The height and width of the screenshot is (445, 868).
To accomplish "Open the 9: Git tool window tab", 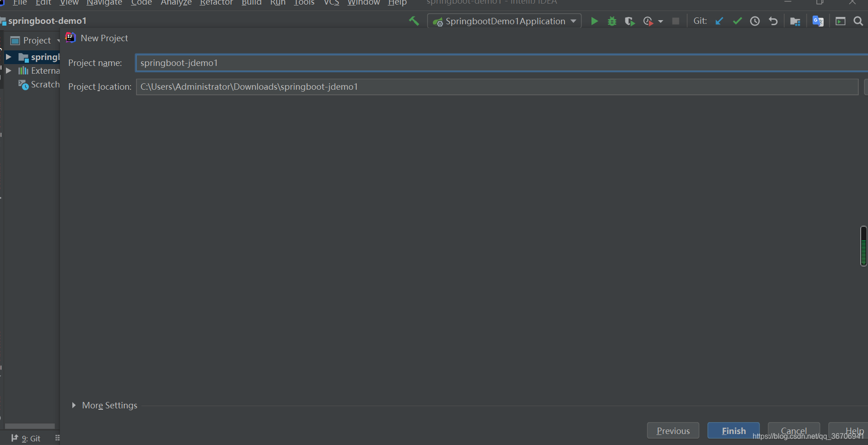I will pyautogui.click(x=26, y=438).
